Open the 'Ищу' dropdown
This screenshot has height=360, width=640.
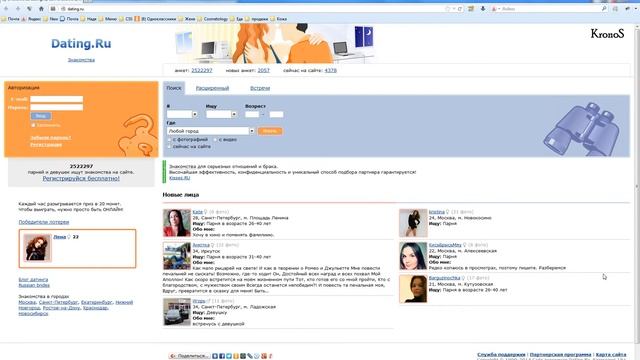pos(221,114)
